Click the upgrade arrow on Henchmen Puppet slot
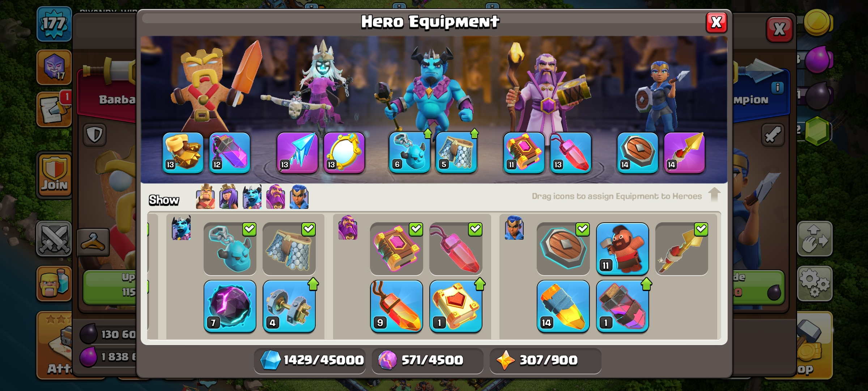The width and height of the screenshot is (868, 391). (428, 134)
